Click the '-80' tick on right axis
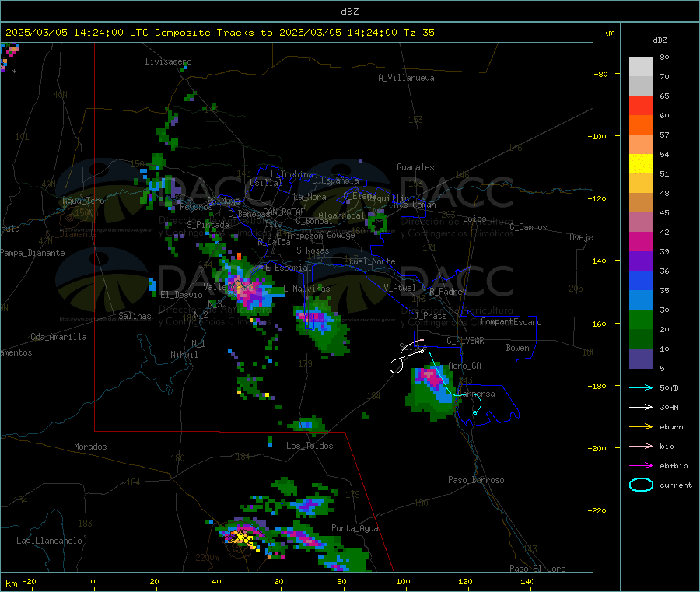The height and width of the screenshot is (592, 700). tap(601, 74)
